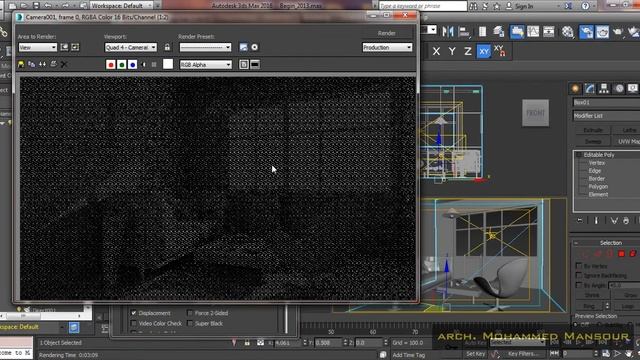Toggle alpha channel display
This screenshot has height=360, width=640.
(143, 64)
